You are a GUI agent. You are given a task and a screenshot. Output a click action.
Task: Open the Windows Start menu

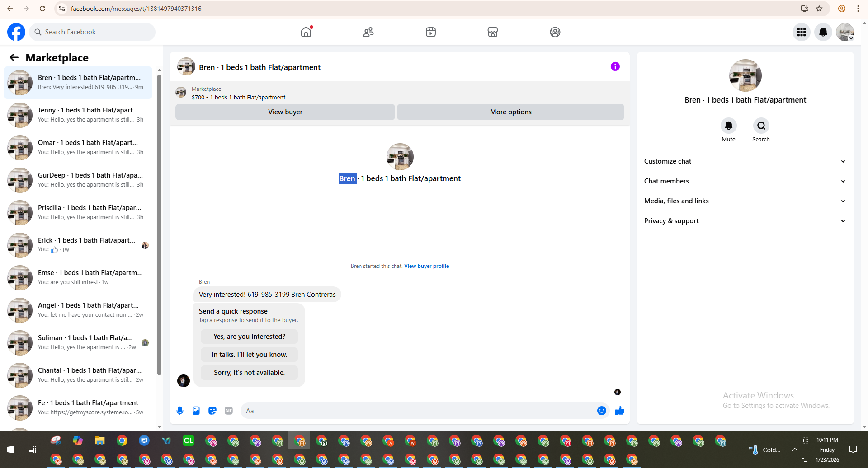(11, 449)
